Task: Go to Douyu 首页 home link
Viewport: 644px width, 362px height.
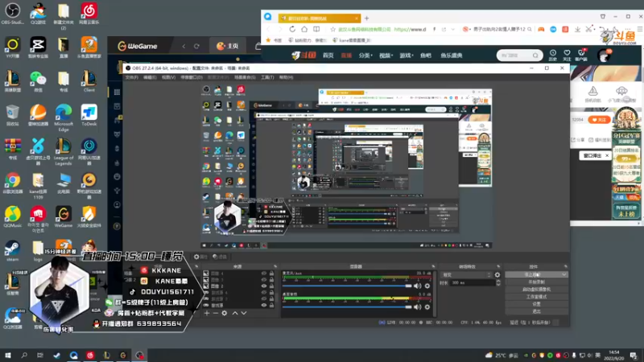Action: coord(328,56)
